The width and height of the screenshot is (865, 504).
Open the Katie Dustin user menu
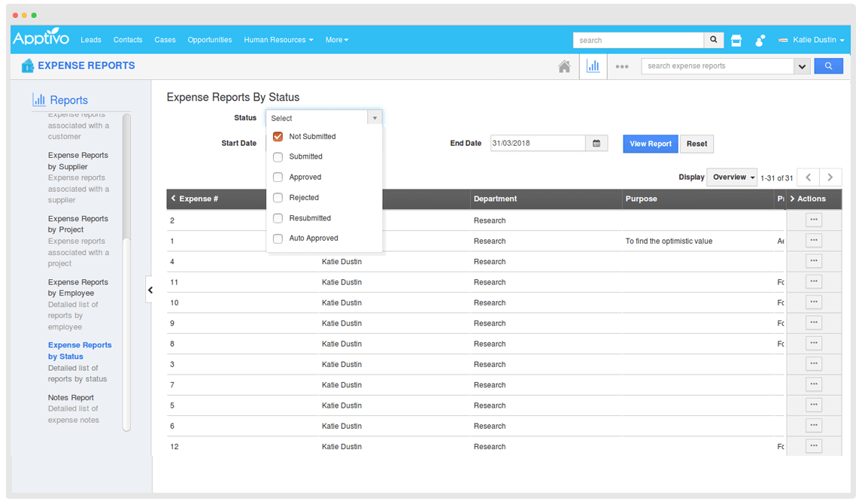pyautogui.click(x=818, y=40)
